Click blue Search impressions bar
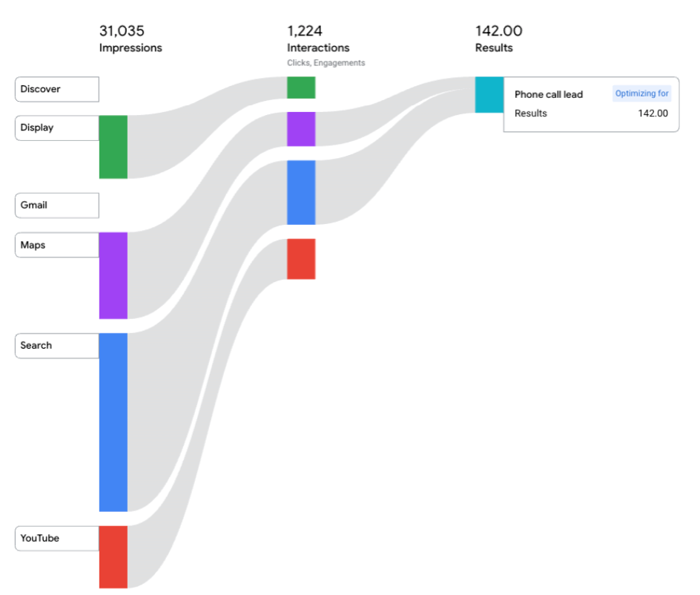The width and height of the screenshot is (700, 595). pos(113,422)
